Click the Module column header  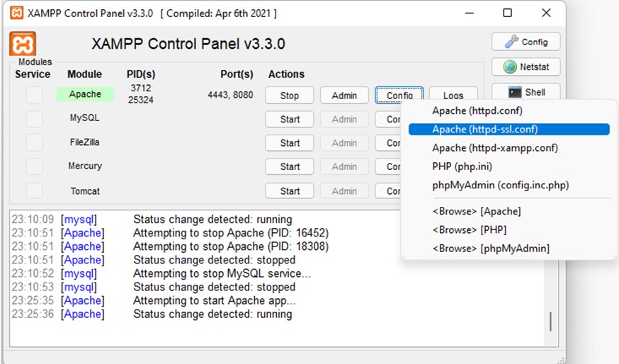84,74
